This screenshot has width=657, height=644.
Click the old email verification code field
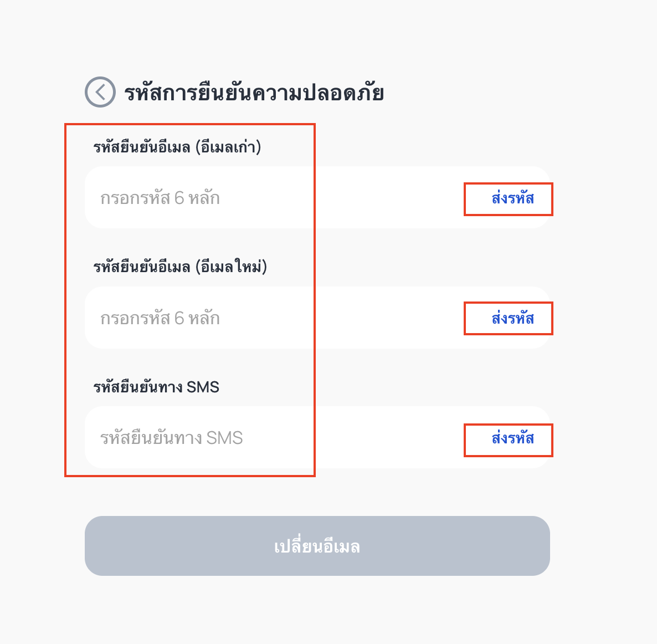point(317,197)
